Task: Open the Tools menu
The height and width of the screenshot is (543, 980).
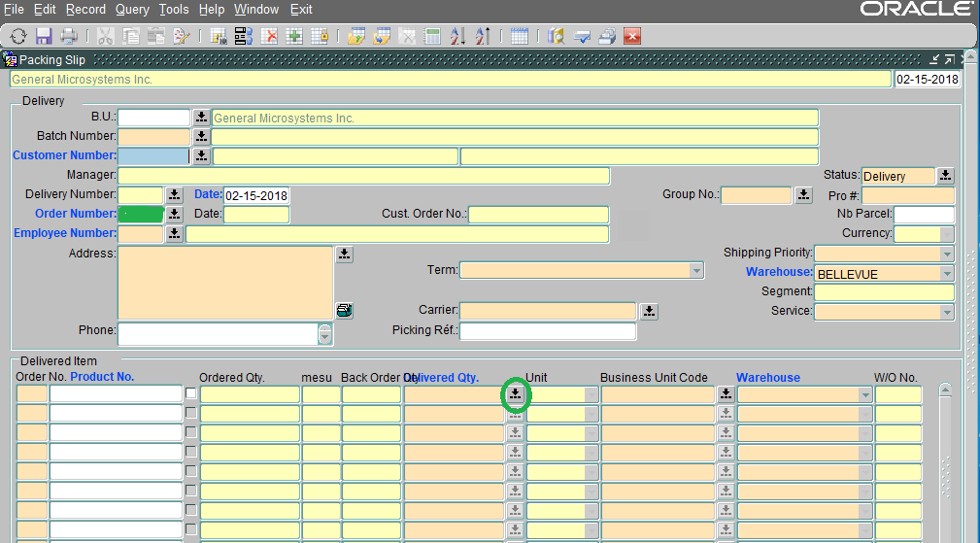Action: (174, 9)
